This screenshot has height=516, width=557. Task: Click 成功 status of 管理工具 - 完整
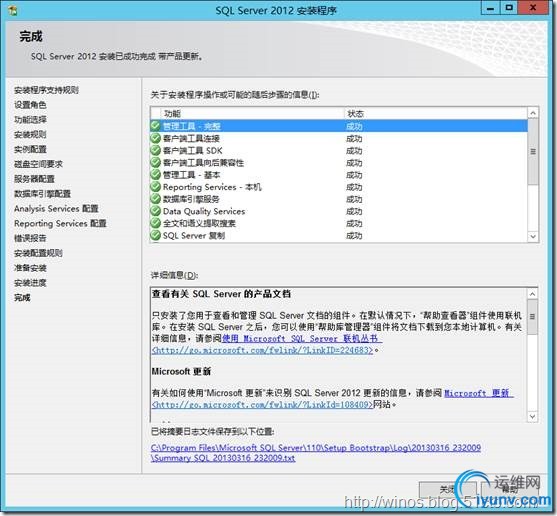pos(354,126)
